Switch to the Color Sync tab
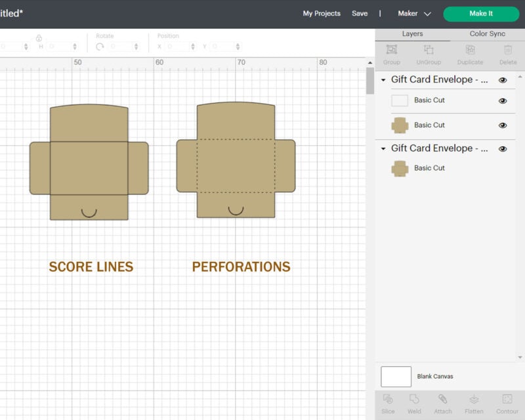Image resolution: width=525 pixels, height=420 pixels. click(488, 33)
